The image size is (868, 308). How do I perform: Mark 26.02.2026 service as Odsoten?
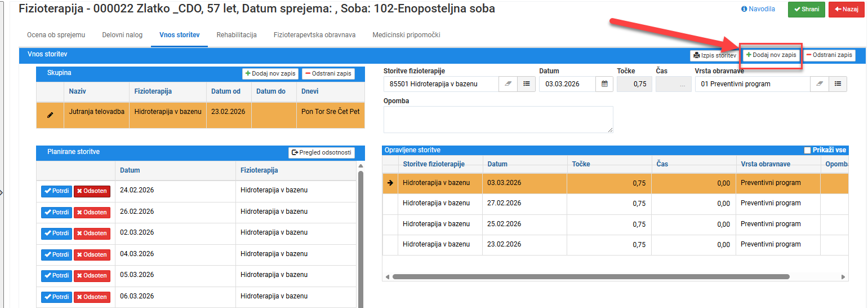(x=92, y=213)
